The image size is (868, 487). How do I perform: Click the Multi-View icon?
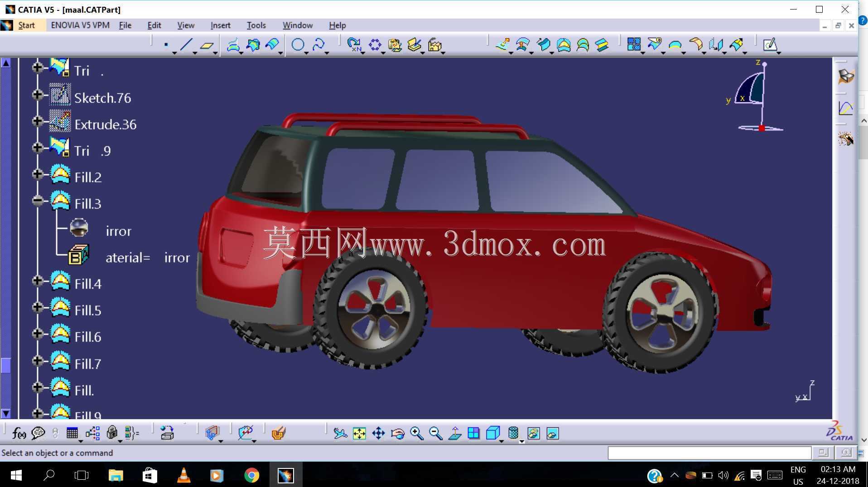[473, 433]
